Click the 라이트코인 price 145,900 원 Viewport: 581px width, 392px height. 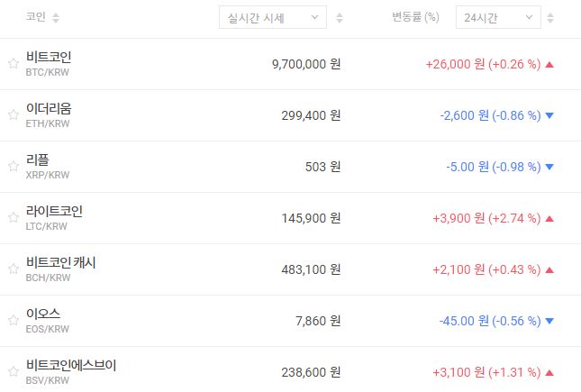(305, 218)
